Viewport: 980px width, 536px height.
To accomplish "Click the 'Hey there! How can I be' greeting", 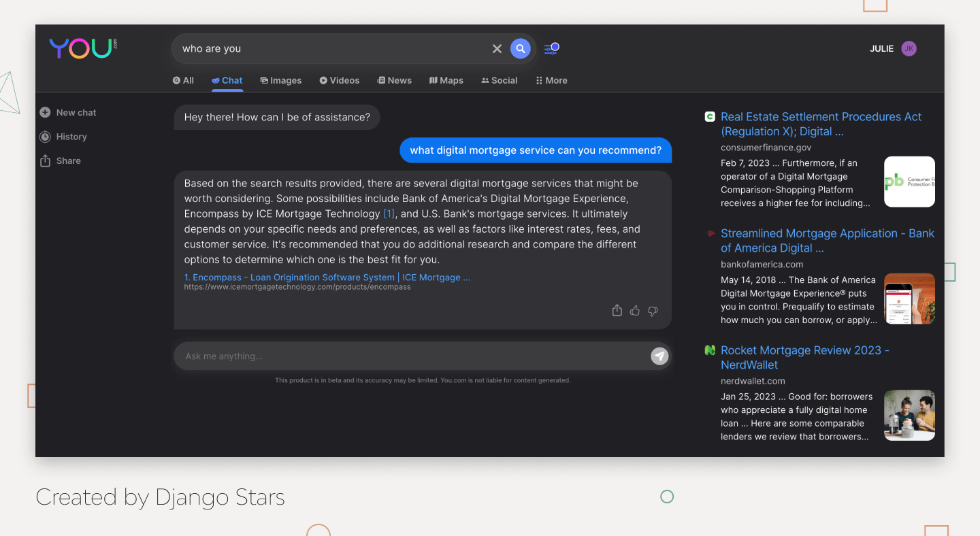I will click(x=277, y=117).
